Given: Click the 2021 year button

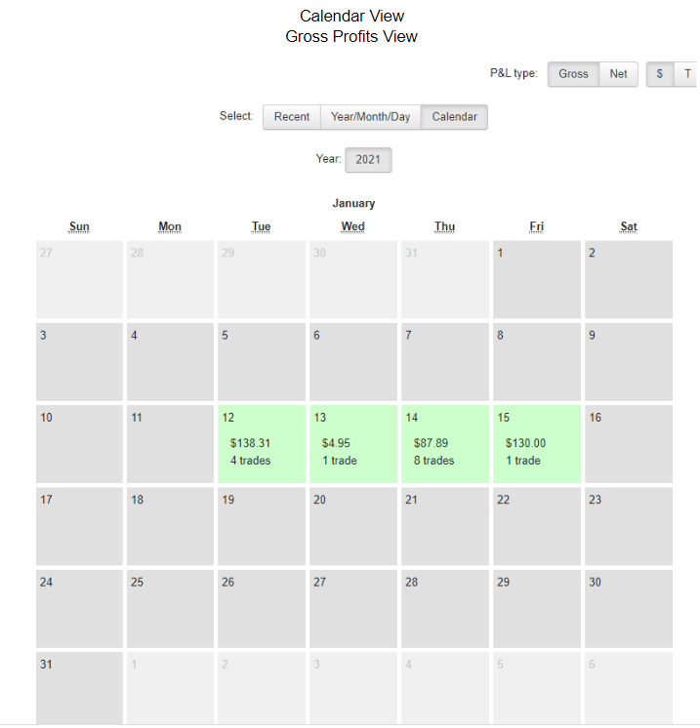Looking at the screenshot, I should coord(368,159).
